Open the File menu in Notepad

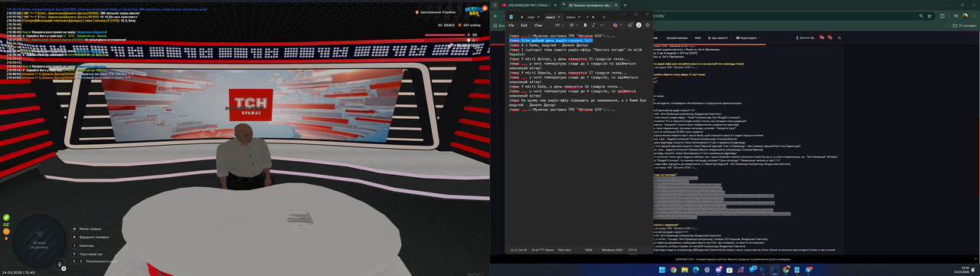pos(511,25)
